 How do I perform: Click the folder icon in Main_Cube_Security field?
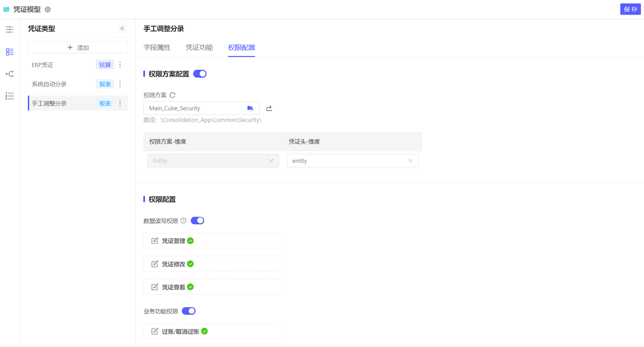250,108
